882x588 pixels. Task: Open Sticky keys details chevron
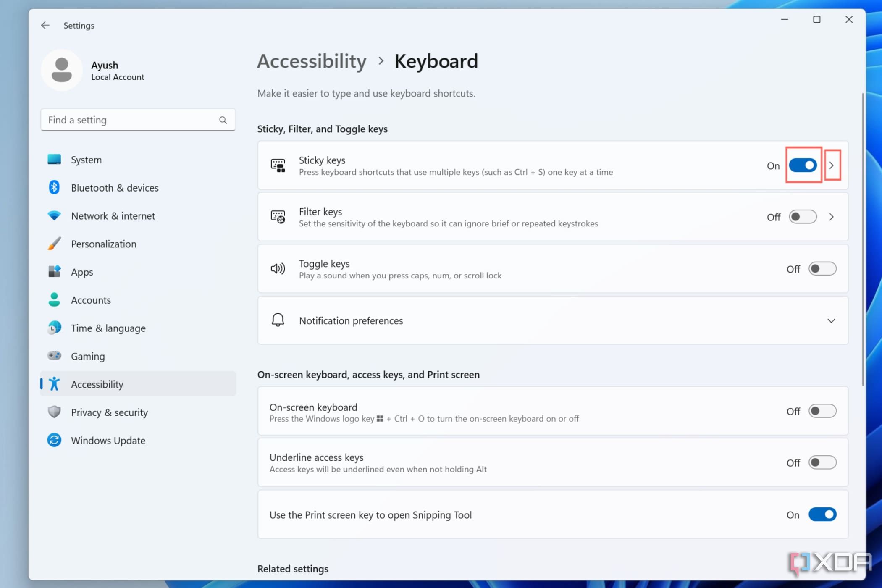(x=832, y=165)
